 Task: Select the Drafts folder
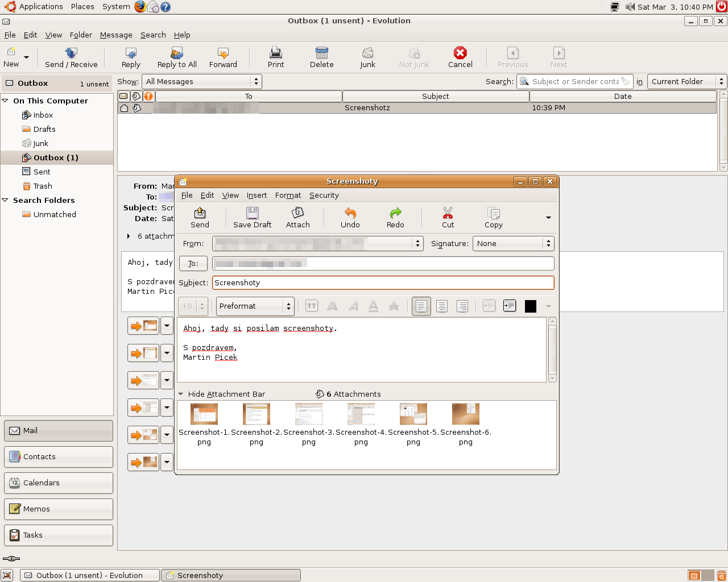[44, 129]
